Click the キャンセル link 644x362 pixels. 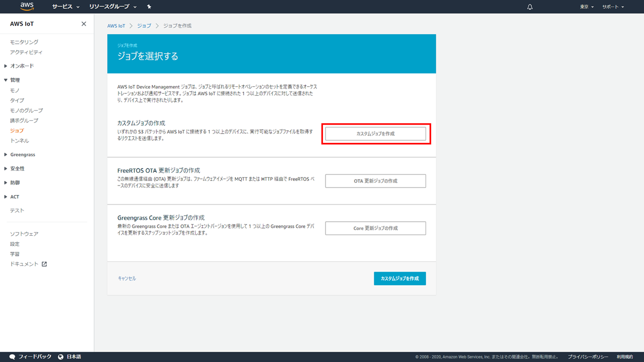tap(127, 279)
